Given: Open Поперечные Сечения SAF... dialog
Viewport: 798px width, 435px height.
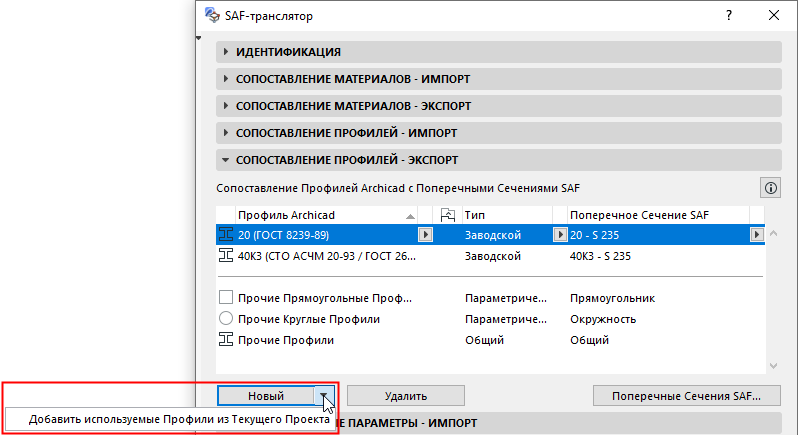Looking at the screenshot, I should click(x=686, y=395).
